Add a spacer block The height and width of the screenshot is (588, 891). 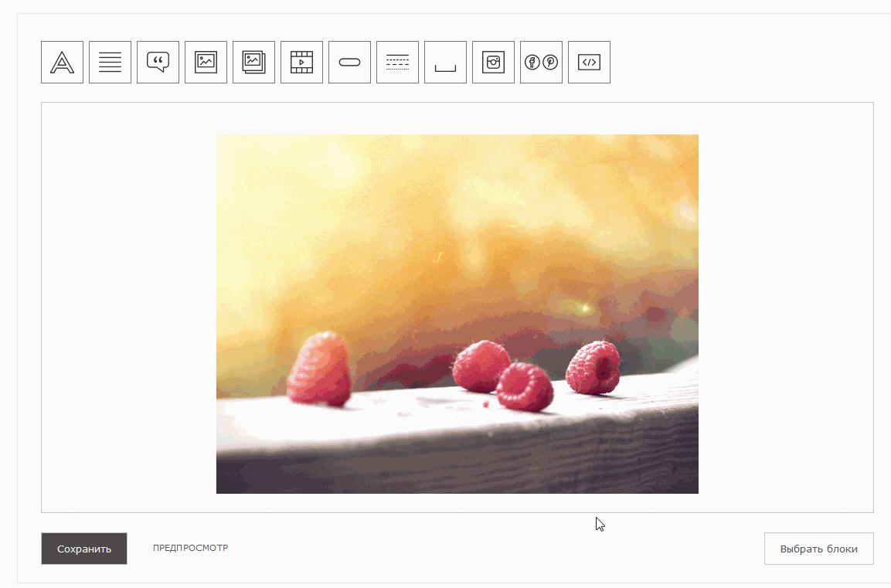click(445, 62)
